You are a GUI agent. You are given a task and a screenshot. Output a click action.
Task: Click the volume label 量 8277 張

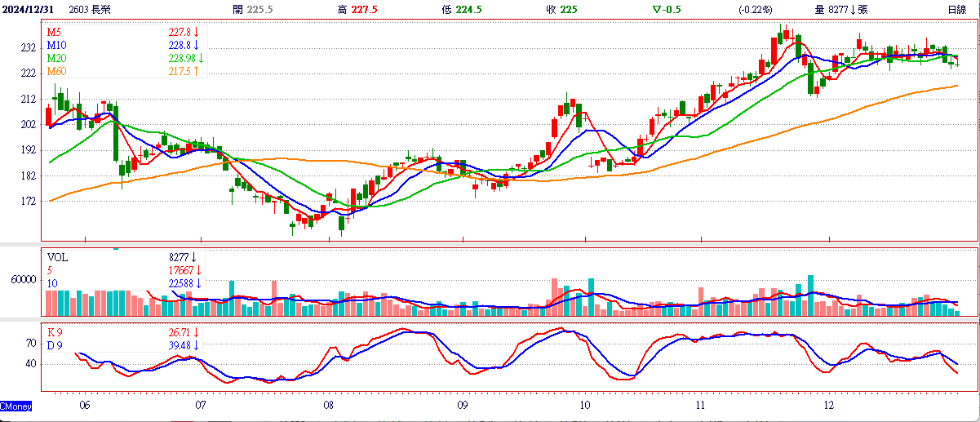pos(841,10)
